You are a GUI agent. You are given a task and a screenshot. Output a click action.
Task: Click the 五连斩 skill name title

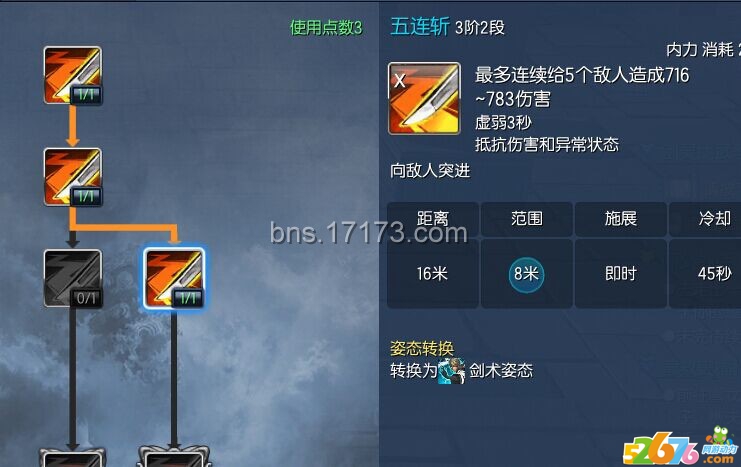(420, 26)
